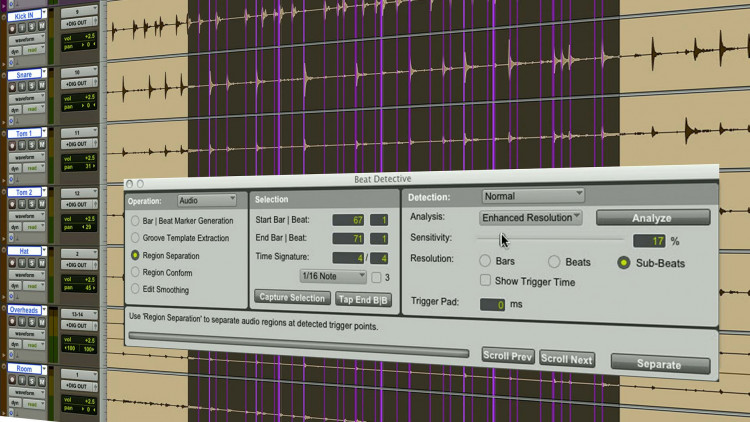Set resolution to Bars

(485, 261)
